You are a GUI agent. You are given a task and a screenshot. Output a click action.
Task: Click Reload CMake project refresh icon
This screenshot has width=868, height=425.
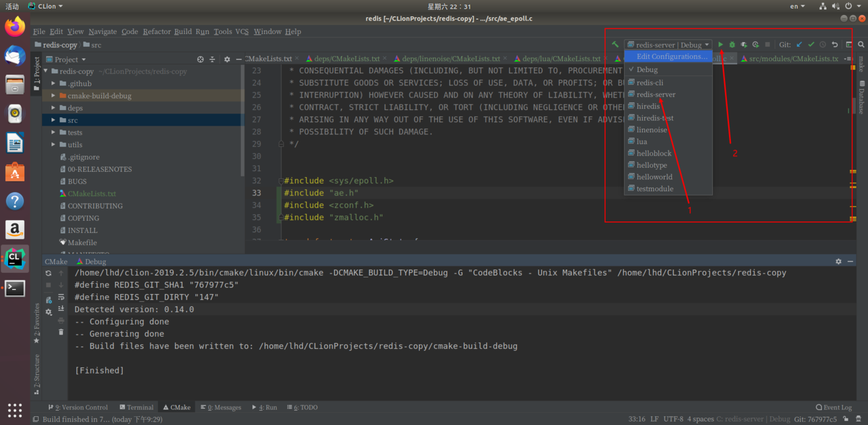[x=48, y=273]
